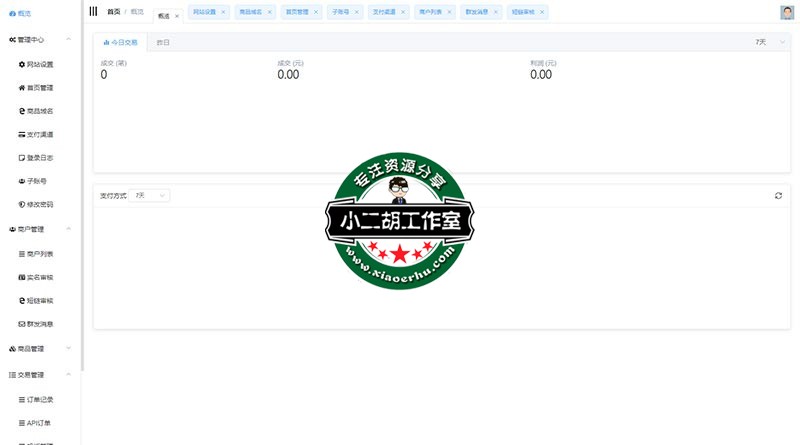This screenshot has width=800, height=445.
Task: Click the 首页 breadcrumb link
Action: [113, 12]
